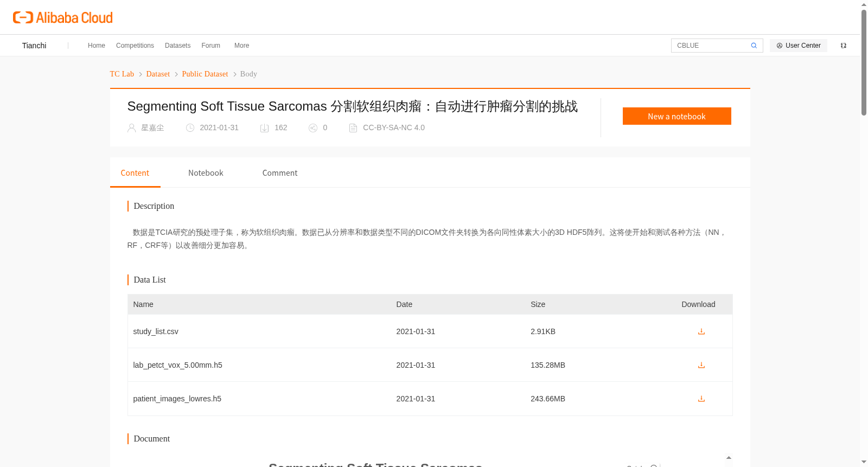Open the User Center button
The height and width of the screenshot is (467, 868).
799,46
